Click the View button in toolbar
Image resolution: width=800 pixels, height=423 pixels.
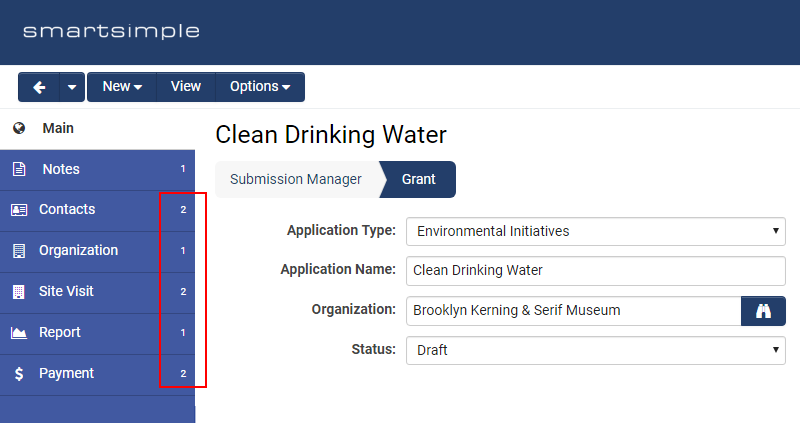point(186,87)
